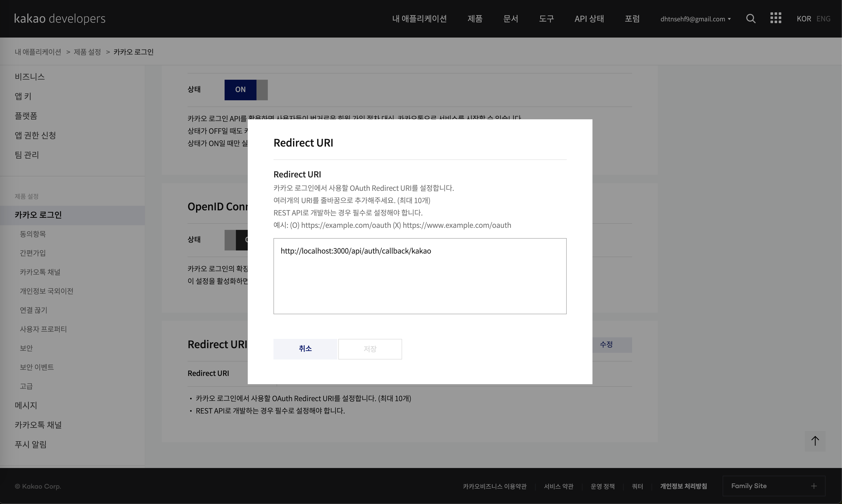Open Family Site dropdown
Viewport: 842px width, 504px height.
click(x=774, y=486)
